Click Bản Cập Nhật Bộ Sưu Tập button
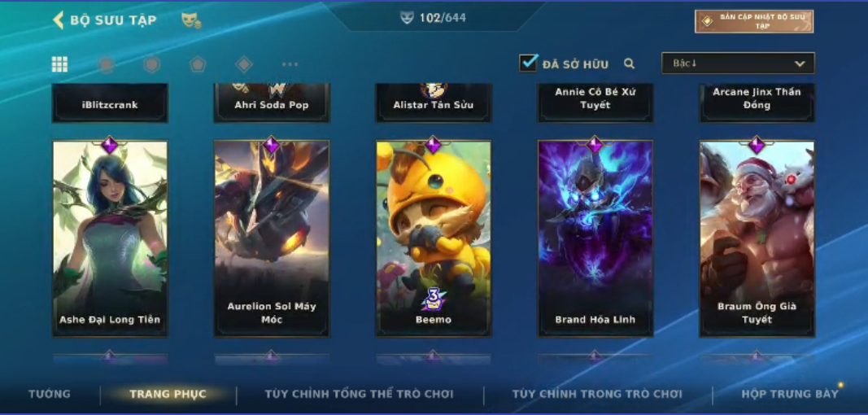Image resolution: width=868 pixels, height=415 pixels. [754, 22]
